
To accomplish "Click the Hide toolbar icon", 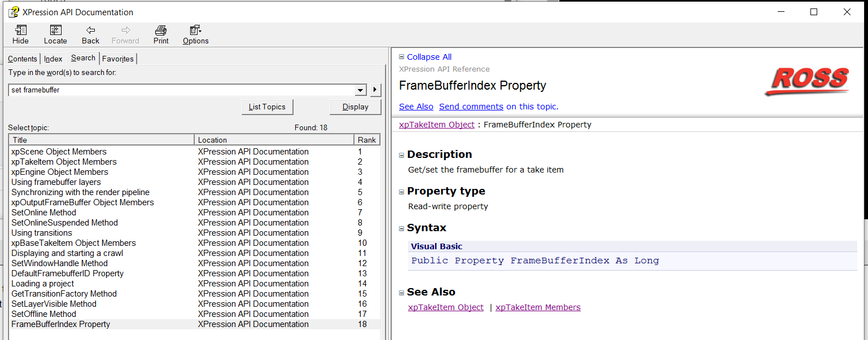I will [20, 30].
